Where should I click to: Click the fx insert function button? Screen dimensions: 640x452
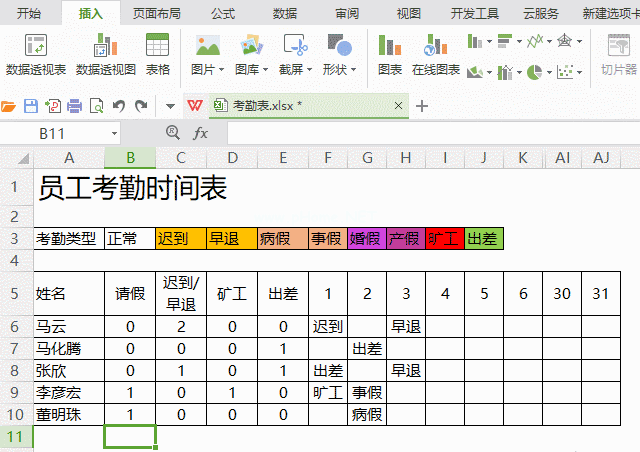coord(200,133)
